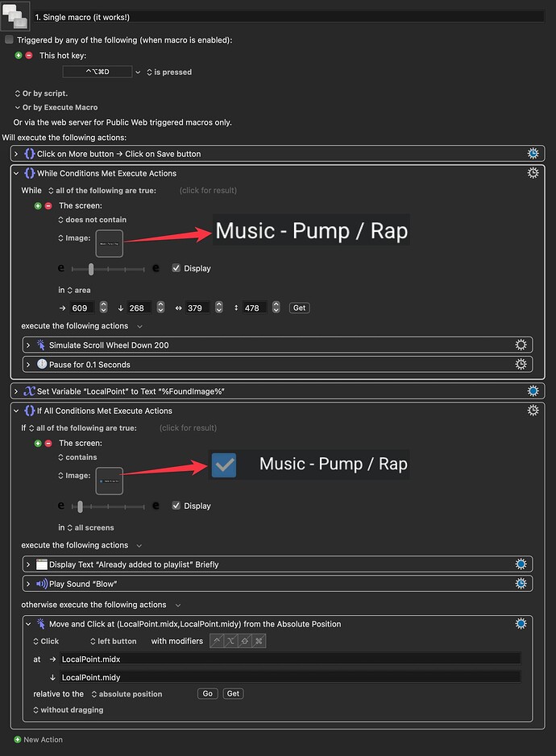
Task: Click the Go button in Move and Click
Action: tap(208, 693)
